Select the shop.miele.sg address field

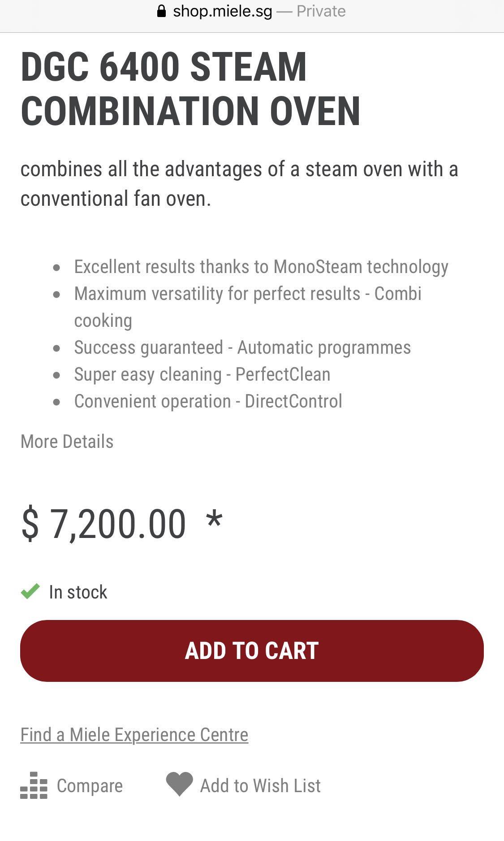(x=223, y=11)
